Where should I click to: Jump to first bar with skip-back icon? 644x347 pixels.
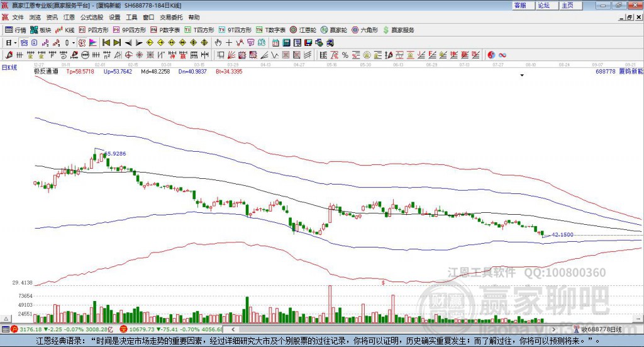coord(106,43)
